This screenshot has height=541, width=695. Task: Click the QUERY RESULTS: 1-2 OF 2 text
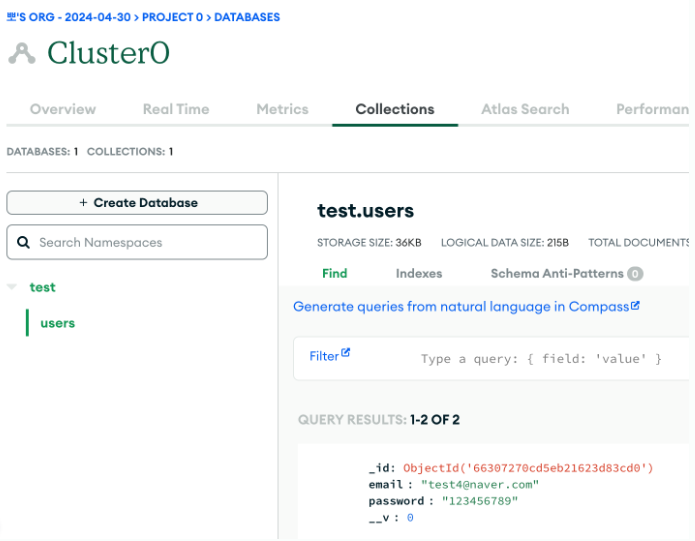coord(379,420)
